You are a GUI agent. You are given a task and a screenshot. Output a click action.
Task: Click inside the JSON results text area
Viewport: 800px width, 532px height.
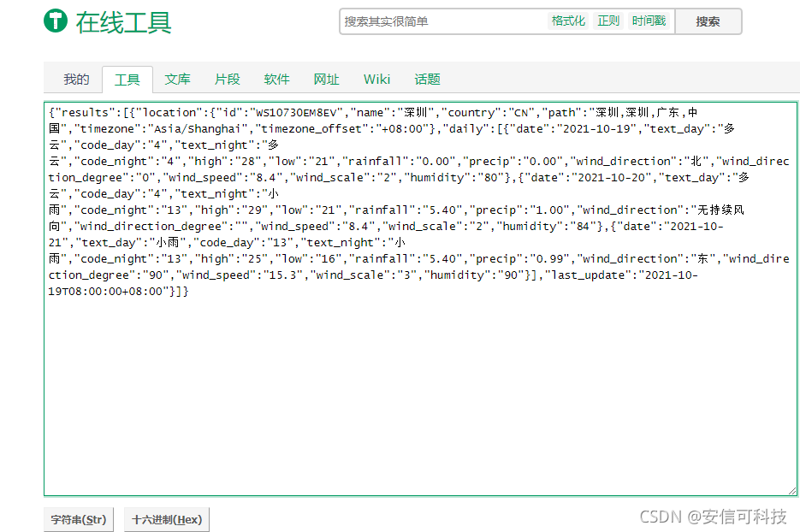pyautogui.click(x=420, y=299)
